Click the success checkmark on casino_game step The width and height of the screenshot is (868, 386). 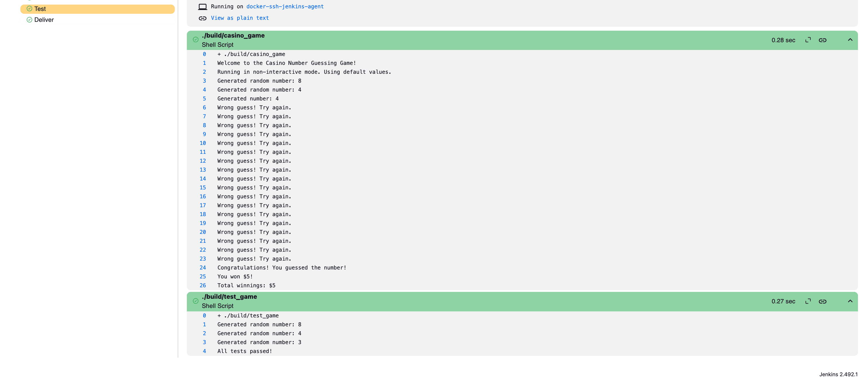tap(196, 39)
